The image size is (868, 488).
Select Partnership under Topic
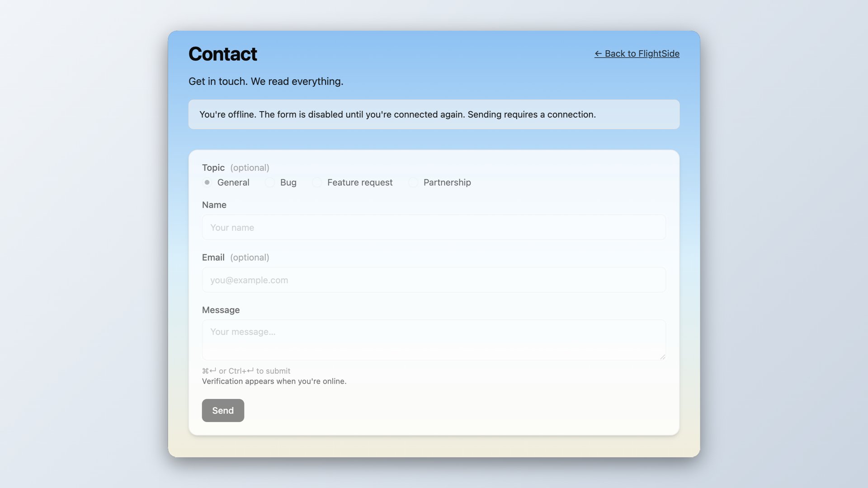click(413, 183)
